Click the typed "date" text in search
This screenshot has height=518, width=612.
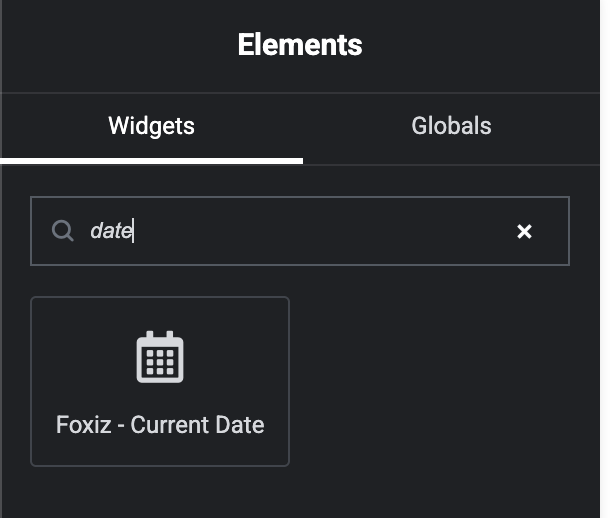pyautogui.click(x=110, y=231)
